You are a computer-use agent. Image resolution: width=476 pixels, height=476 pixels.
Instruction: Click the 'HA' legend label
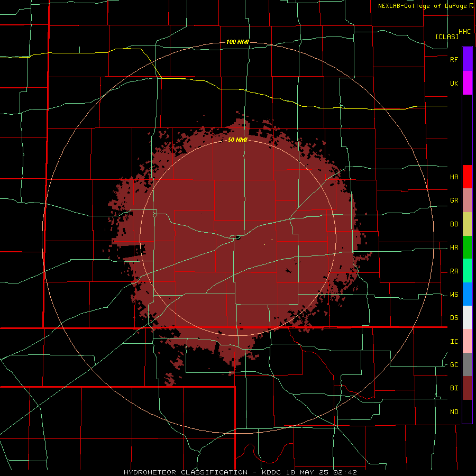point(454,177)
